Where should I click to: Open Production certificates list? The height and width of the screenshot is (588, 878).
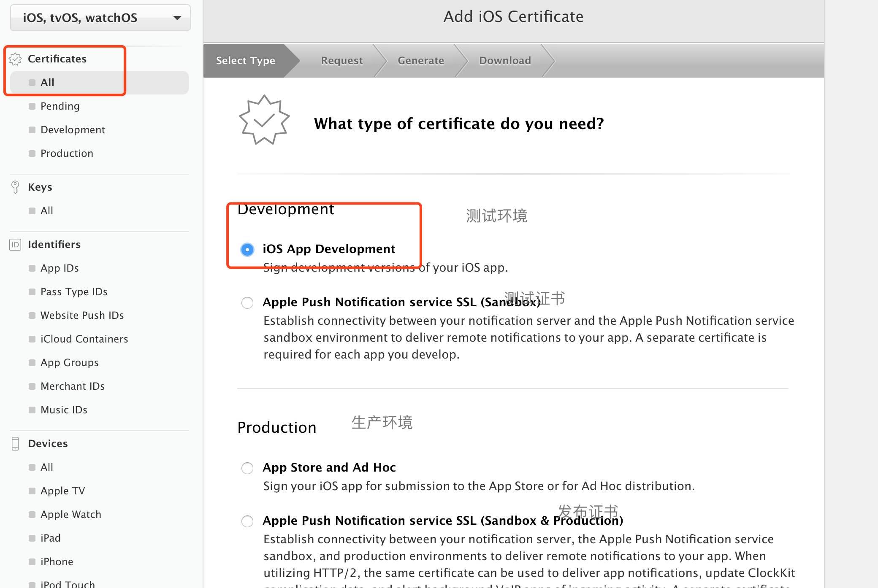[x=67, y=154]
